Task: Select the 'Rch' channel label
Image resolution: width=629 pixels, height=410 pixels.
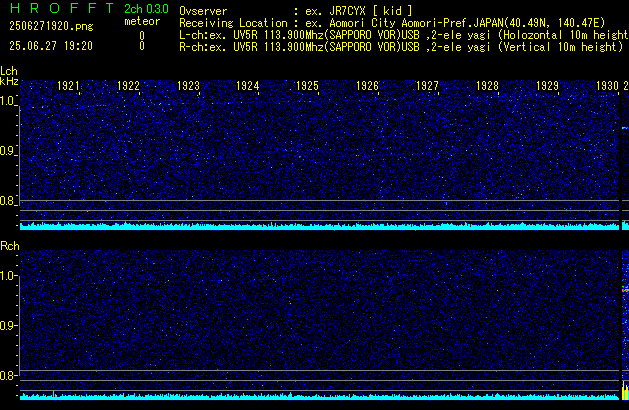Action: click(10, 246)
